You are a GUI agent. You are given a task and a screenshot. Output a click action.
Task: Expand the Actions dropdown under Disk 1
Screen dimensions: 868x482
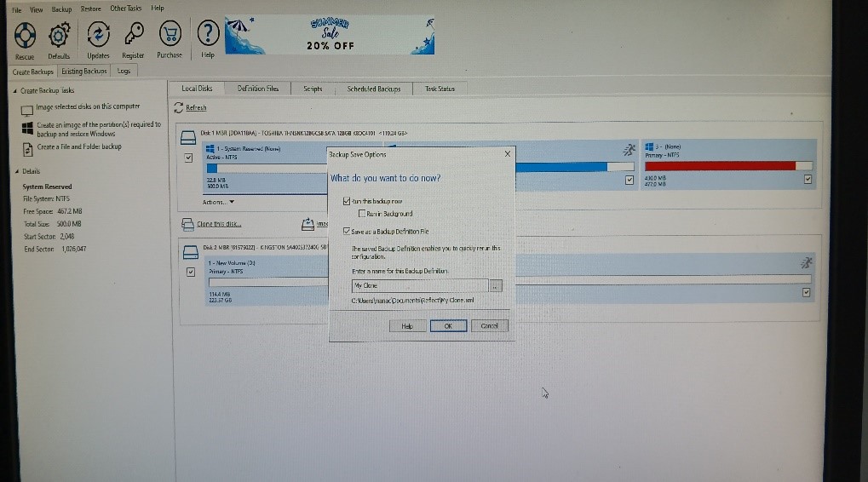(x=218, y=202)
